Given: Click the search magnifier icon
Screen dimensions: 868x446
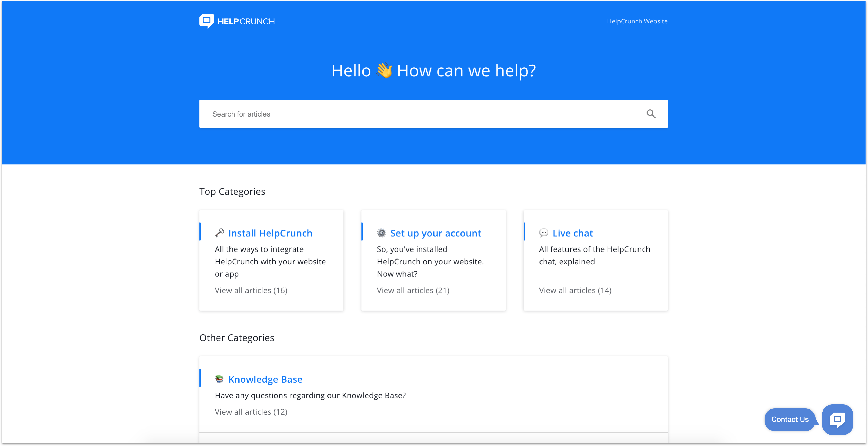Looking at the screenshot, I should click(651, 114).
